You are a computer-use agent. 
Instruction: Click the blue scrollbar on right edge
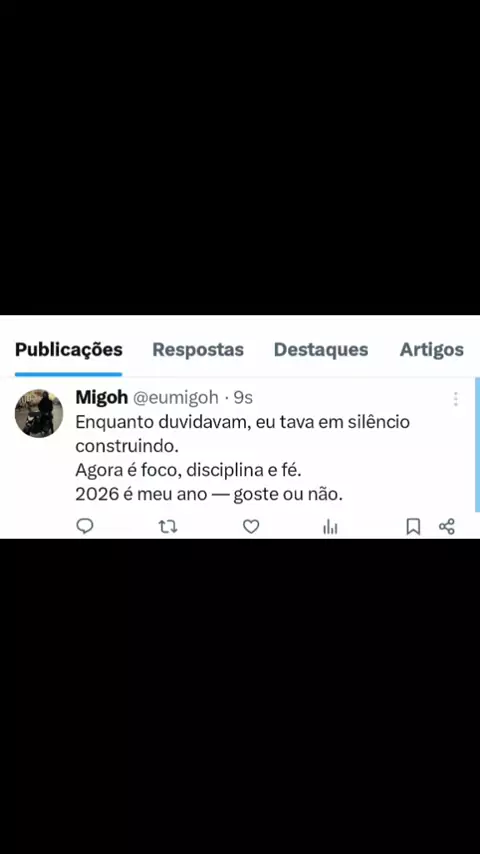(477, 444)
